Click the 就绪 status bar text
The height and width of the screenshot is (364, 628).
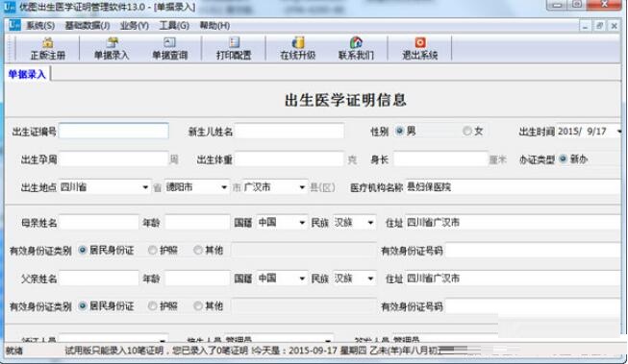[x=14, y=351]
